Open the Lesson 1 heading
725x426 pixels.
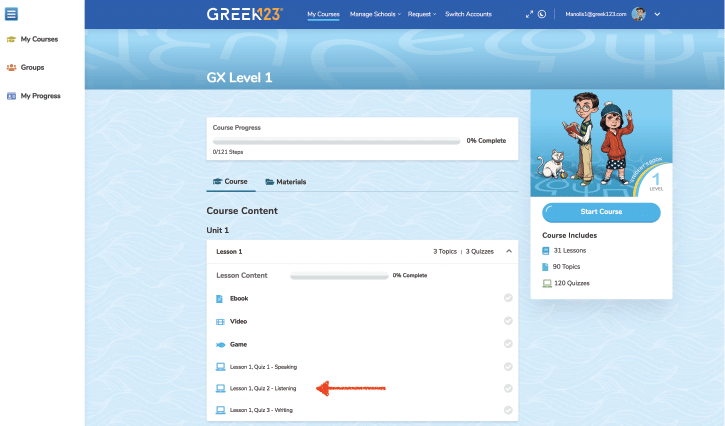229,252
